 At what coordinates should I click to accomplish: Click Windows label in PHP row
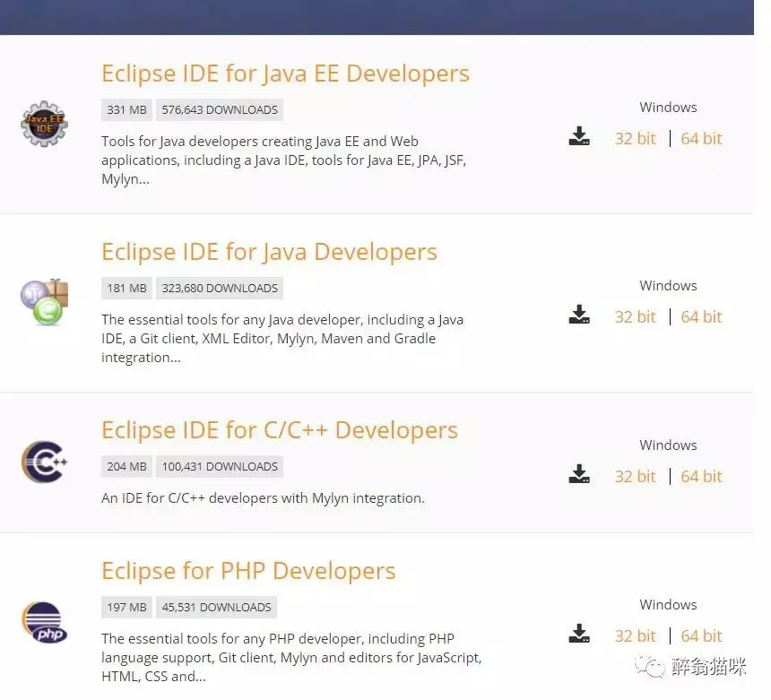[668, 605]
